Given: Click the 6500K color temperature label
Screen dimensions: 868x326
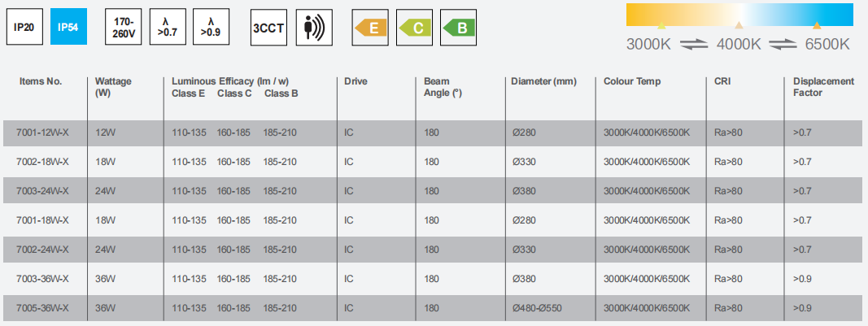Looking at the screenshot, I should [827, 44].
